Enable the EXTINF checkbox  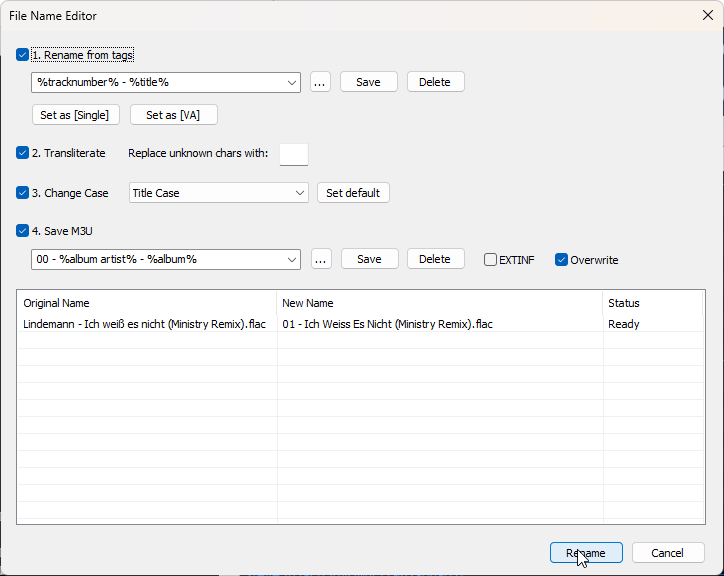point(490,260)
